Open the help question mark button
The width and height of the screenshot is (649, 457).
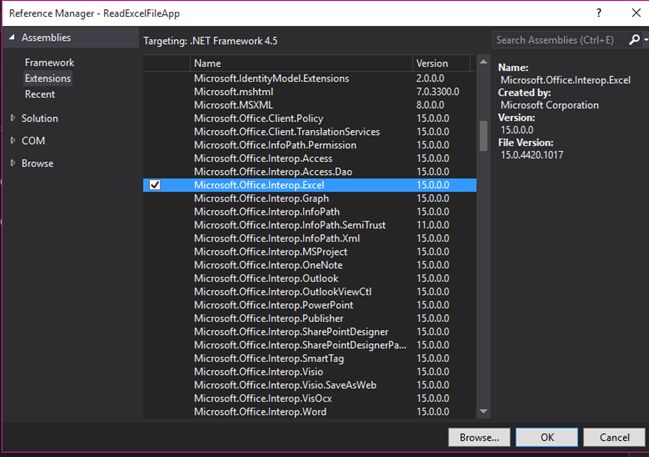pos(599,13)
